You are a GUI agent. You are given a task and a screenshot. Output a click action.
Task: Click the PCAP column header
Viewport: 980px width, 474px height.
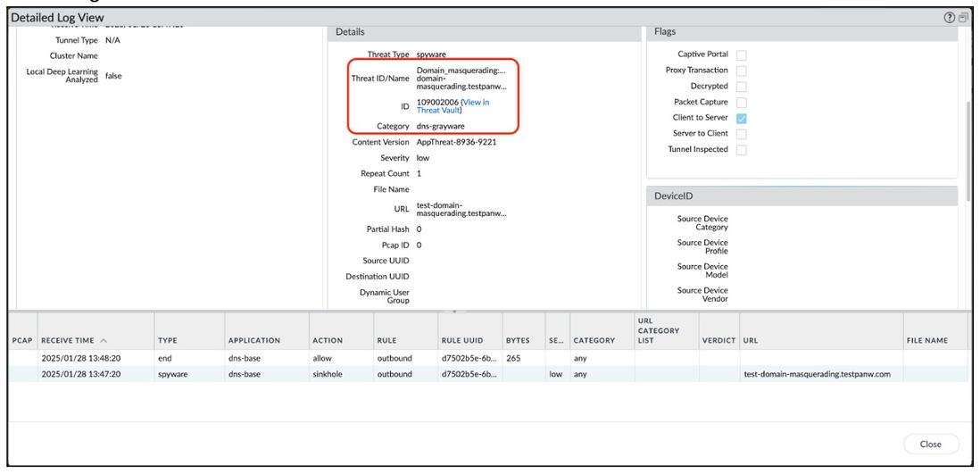tap(24, 341)
